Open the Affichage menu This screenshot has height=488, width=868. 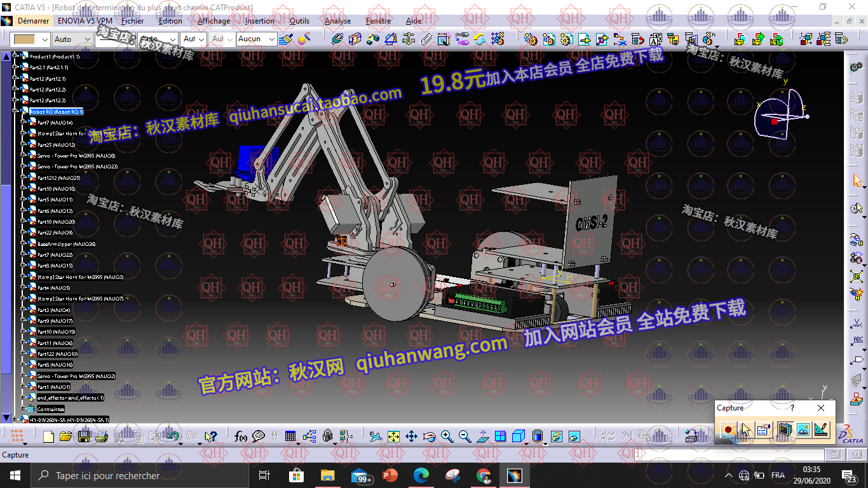pos(214,20)
